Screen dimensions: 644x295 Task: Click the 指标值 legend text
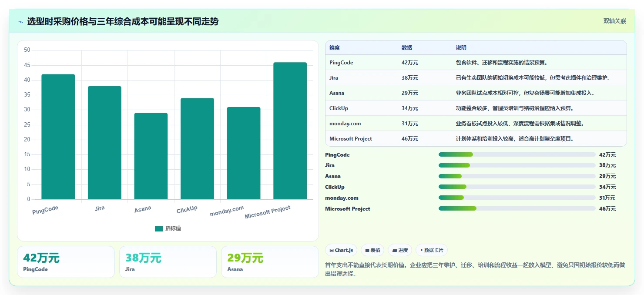pos(173,228)
